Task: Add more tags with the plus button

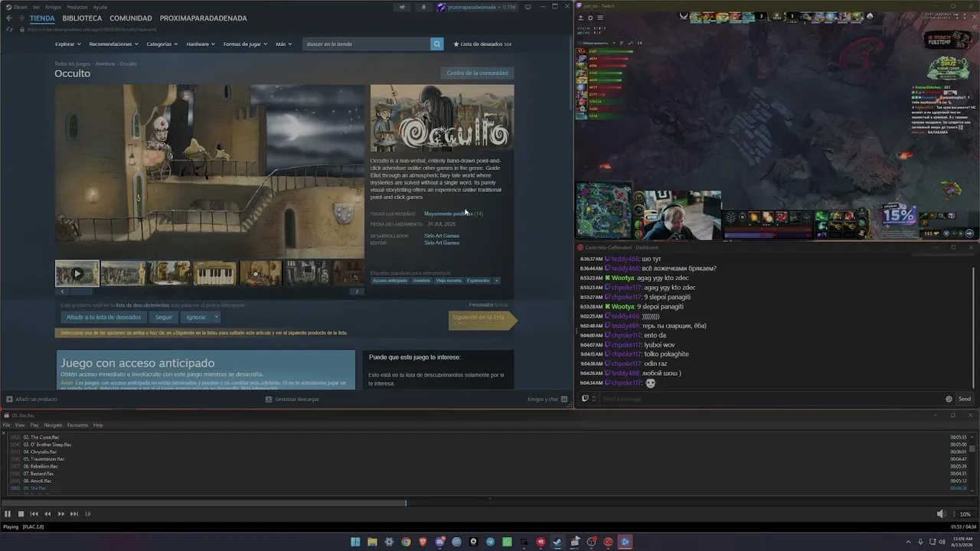Action: (496, 281)
